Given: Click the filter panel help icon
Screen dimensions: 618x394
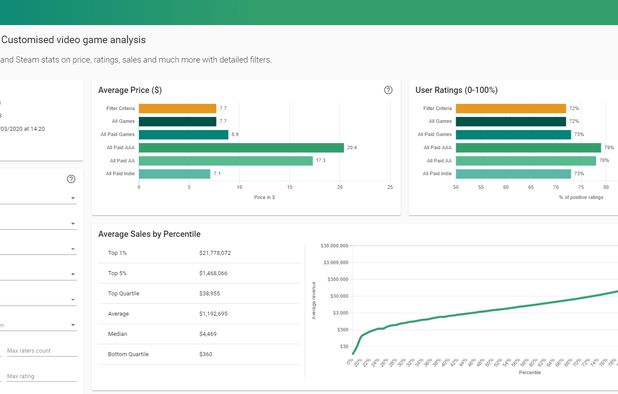Looking at the screenshot, I should pos(71,179).
